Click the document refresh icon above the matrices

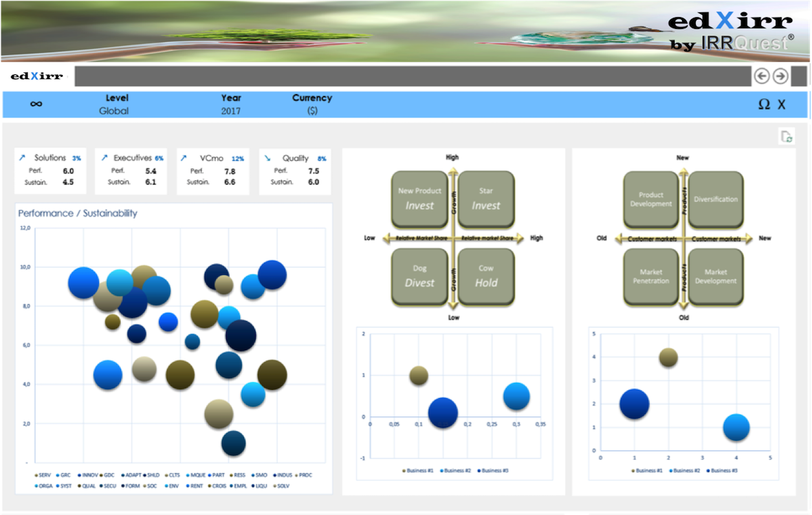click(x=787, y=136)
